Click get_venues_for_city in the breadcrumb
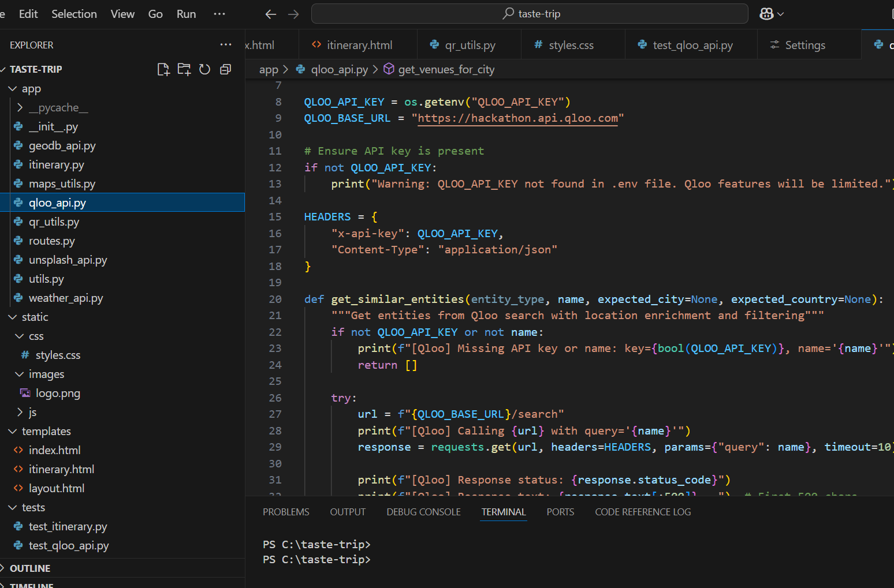Screen dimensions: 894x588 tap(446, 69)
